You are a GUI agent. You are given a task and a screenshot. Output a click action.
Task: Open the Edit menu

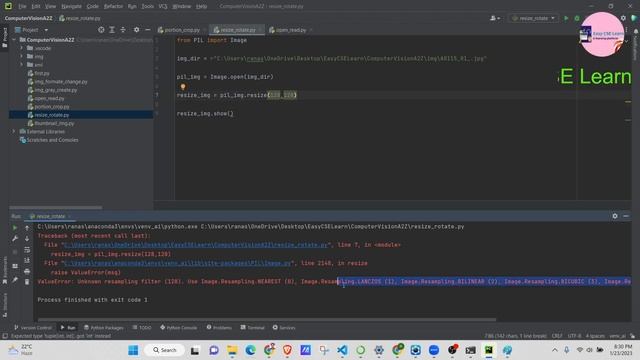[36, 6]
